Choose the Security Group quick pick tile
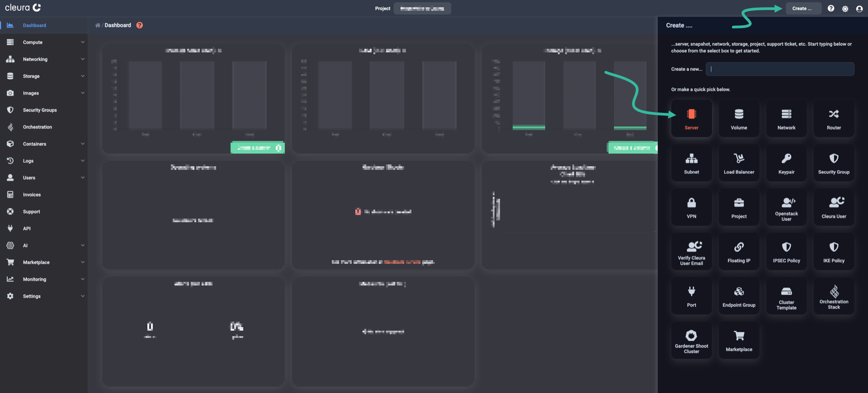This screenshot has height=393, width=868. pos(834,163)
